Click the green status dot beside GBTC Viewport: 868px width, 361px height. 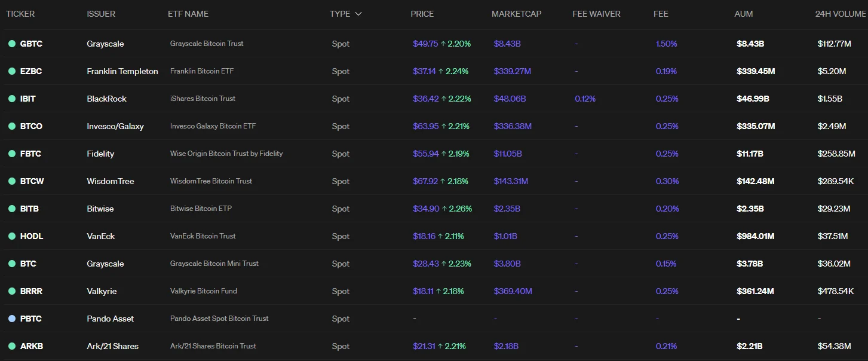11,44
